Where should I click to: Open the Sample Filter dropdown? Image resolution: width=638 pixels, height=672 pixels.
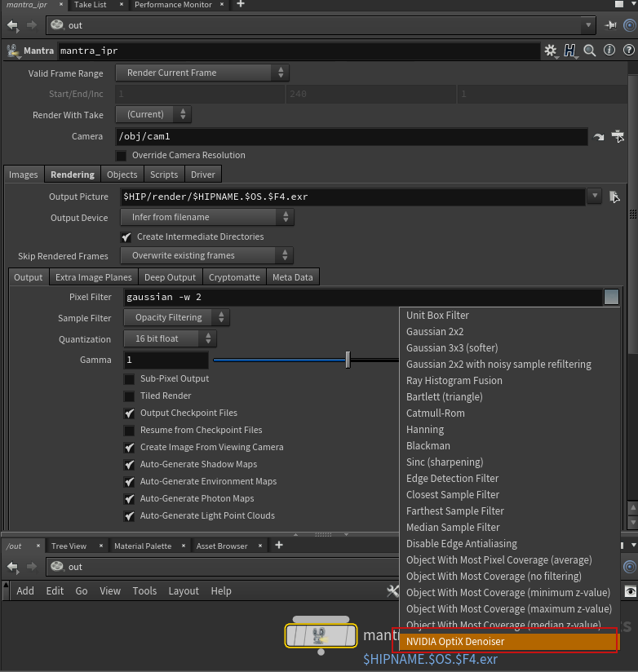[x=177, y=317]
